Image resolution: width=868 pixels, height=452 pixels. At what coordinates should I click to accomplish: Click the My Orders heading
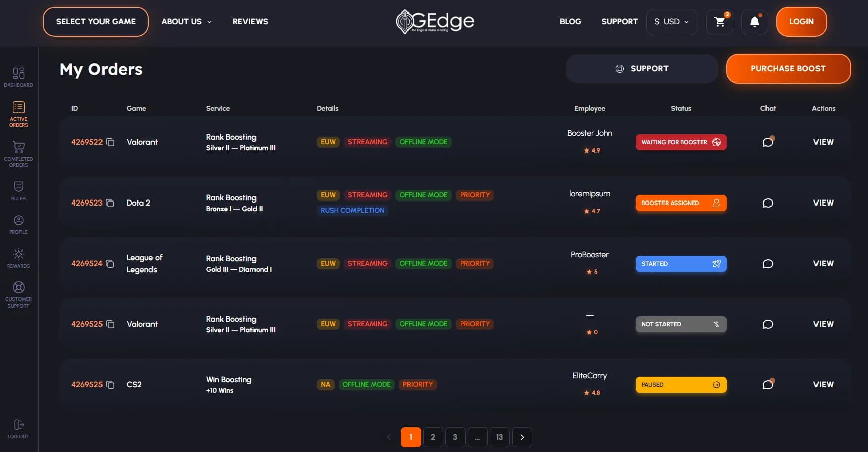click(x=101, y=69)
